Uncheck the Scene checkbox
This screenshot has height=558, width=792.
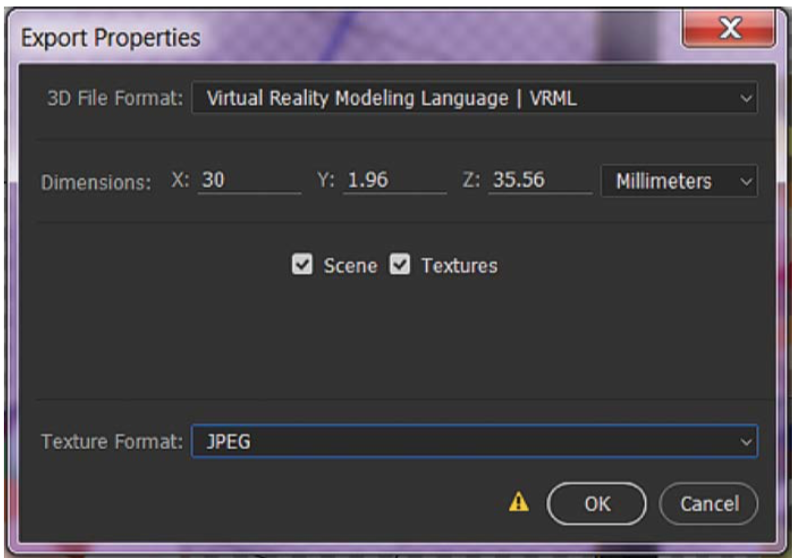(302, 265)
